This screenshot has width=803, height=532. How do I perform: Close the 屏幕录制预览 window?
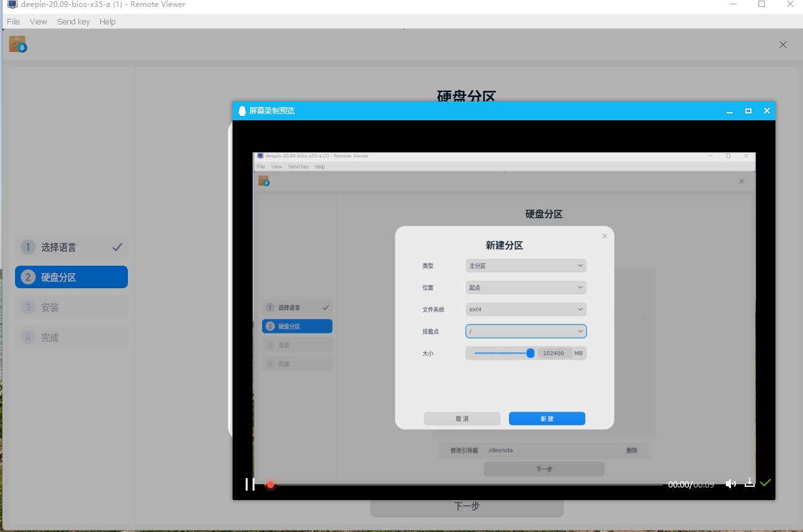click(x=767, y=111)
